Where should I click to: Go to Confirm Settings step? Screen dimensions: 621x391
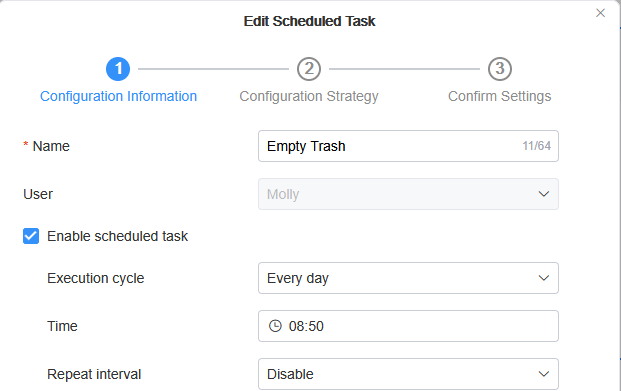tap(500, 96)
